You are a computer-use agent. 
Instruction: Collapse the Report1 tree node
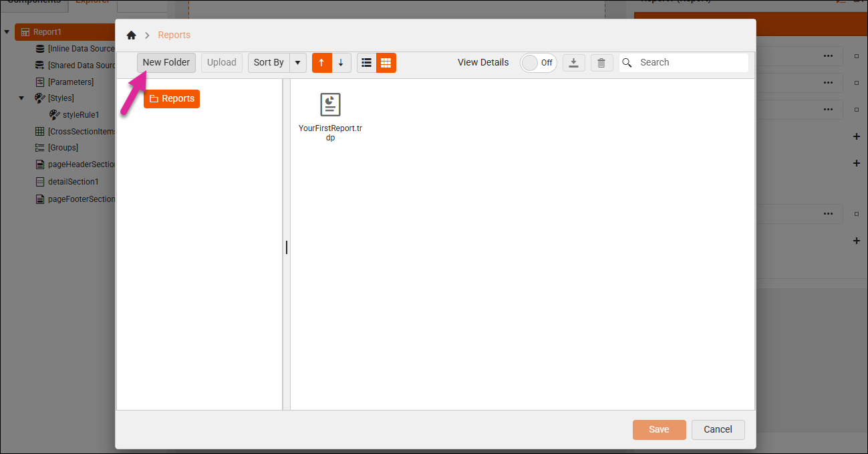pos(7,32)
